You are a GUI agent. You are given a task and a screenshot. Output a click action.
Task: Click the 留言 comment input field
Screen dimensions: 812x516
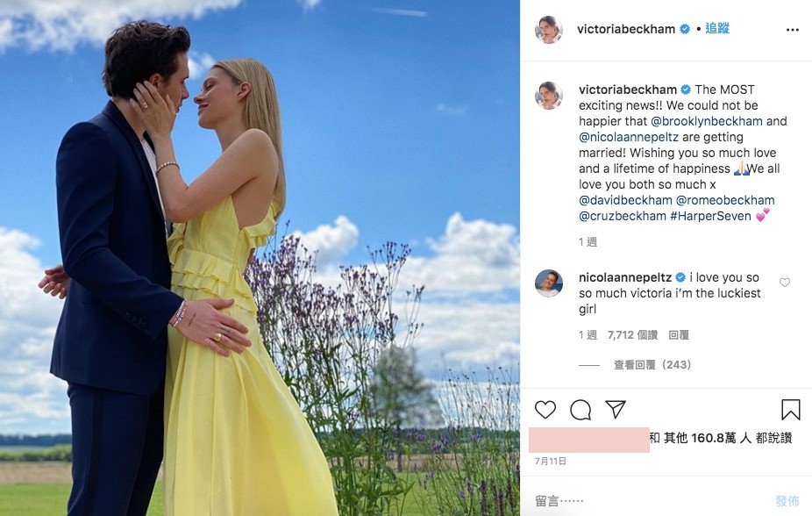(647, 500)
